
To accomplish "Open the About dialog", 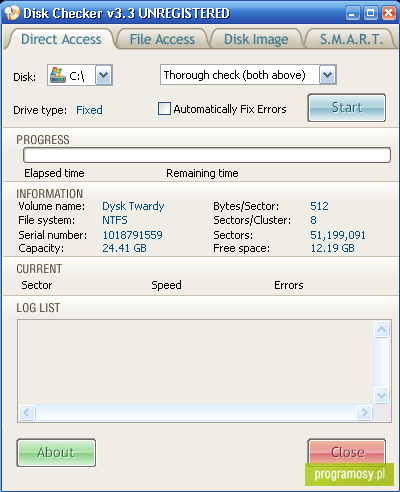I will [x=56, y=453].
